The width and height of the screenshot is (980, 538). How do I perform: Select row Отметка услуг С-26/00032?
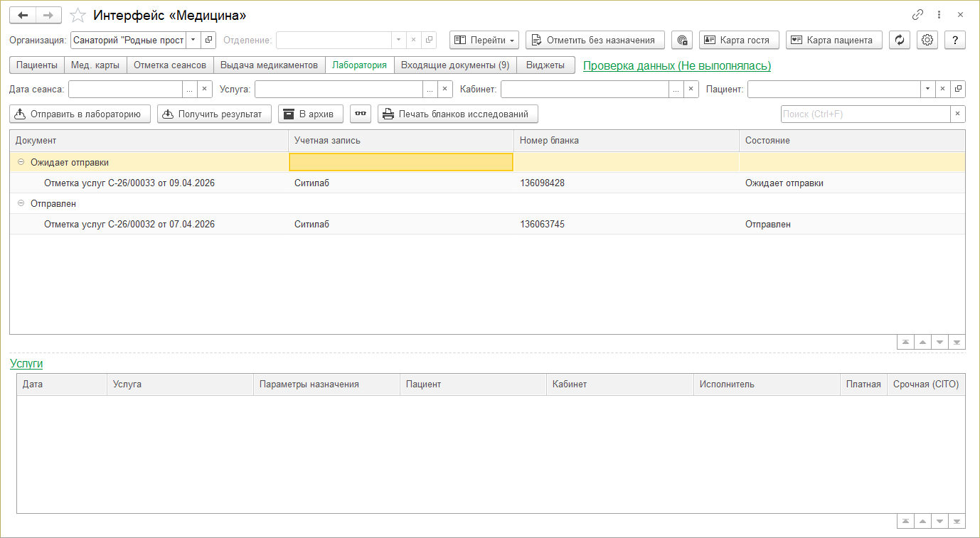pos(129,225)
